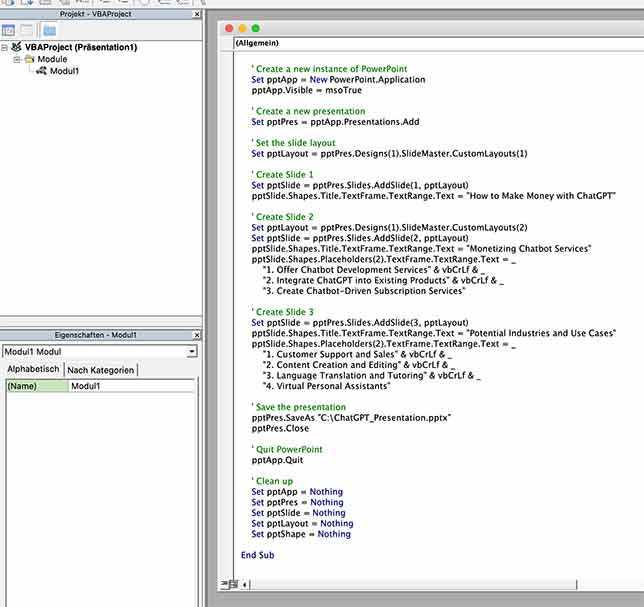
Task: Click the horizontal scrollbar track of code window
Action: pyautogui.click(x=413, y=584)
